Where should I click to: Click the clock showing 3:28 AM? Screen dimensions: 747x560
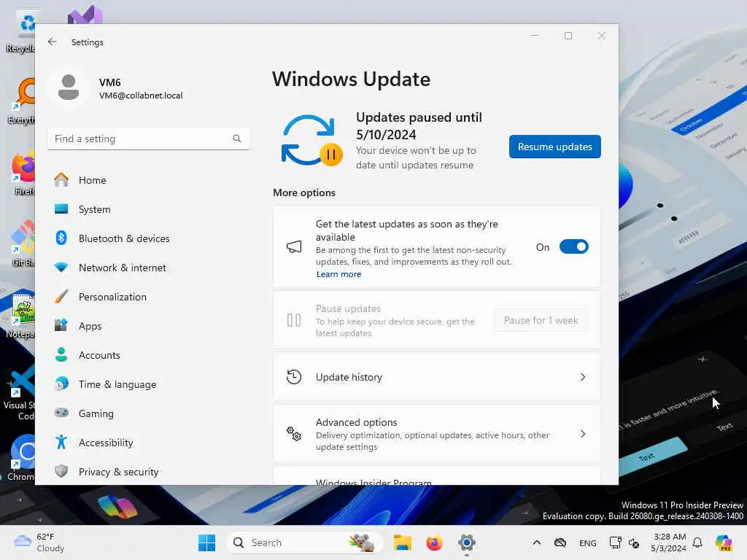point(669,542)
